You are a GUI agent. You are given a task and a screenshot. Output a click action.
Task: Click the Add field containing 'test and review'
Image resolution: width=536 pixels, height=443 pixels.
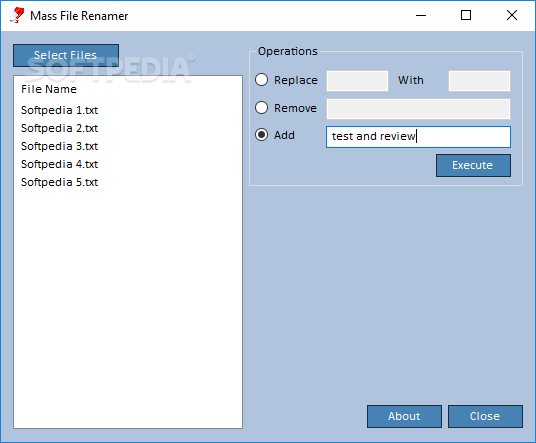pyautogui.click(x=418, y=137)
